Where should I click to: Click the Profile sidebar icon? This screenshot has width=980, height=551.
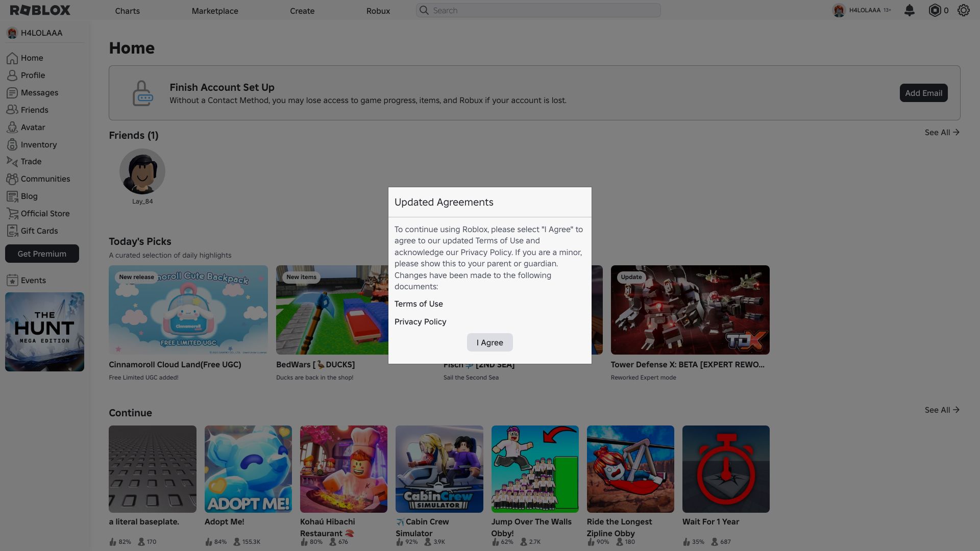coord(12,76)
